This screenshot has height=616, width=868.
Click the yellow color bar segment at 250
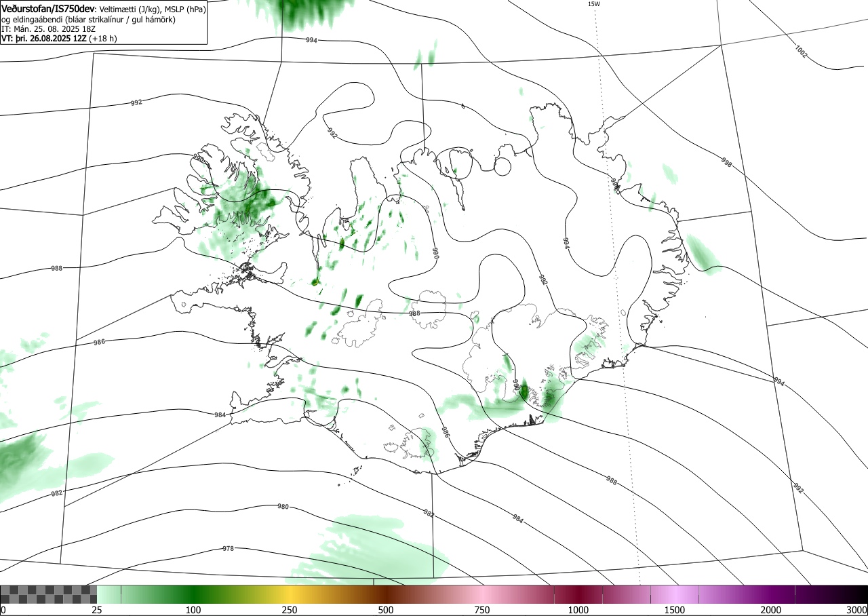[x=290, y=594]
